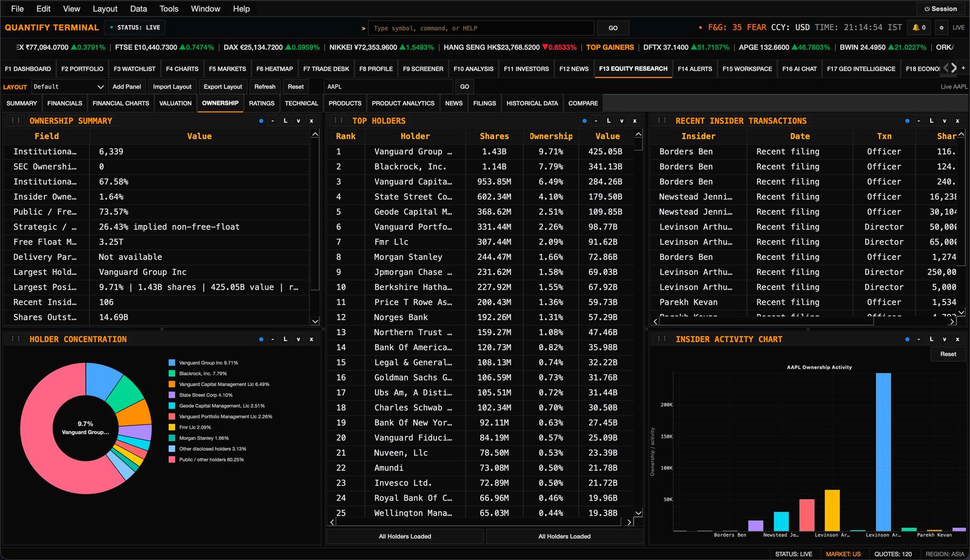Open the Layout Default dropdown
The height and width of the screenshot is (560, 970).
tap(68, 87)
